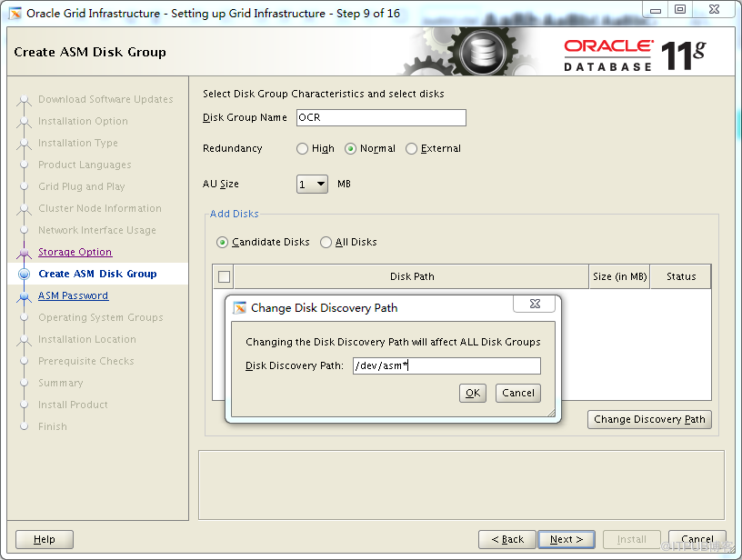Viewport: 742px width, 560px height.
Task: Click the Installation Type step text
Action: (x=78, y=143)
